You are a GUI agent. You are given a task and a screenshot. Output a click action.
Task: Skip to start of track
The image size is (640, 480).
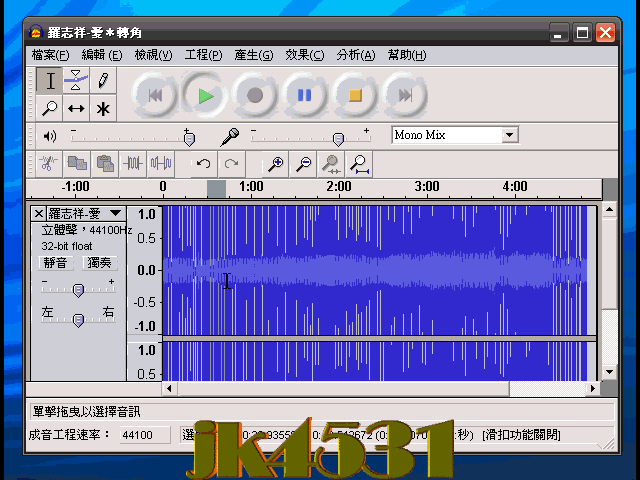tap(155, 96)
